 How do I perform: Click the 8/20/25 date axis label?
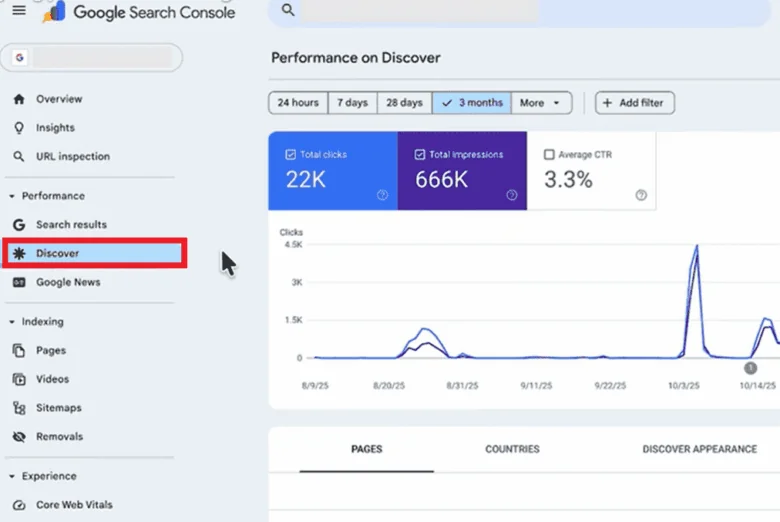(x=389, y=386)
